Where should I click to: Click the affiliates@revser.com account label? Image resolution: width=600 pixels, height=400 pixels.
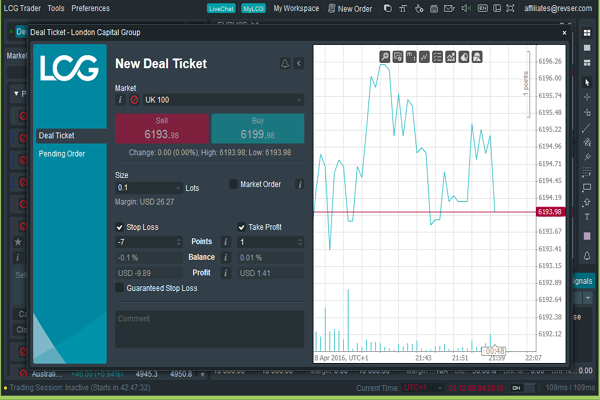[558, 8]
